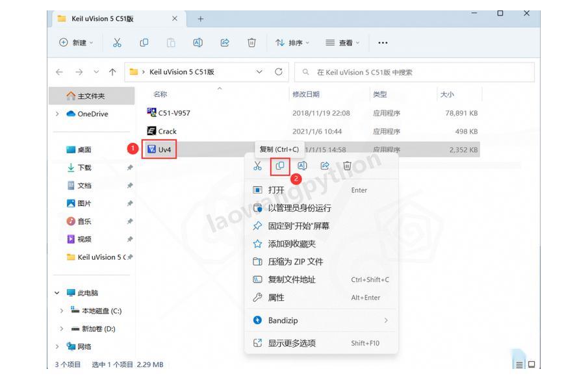
Task: Open 文档 in the sidebar
Action: [x=79, y=186]
